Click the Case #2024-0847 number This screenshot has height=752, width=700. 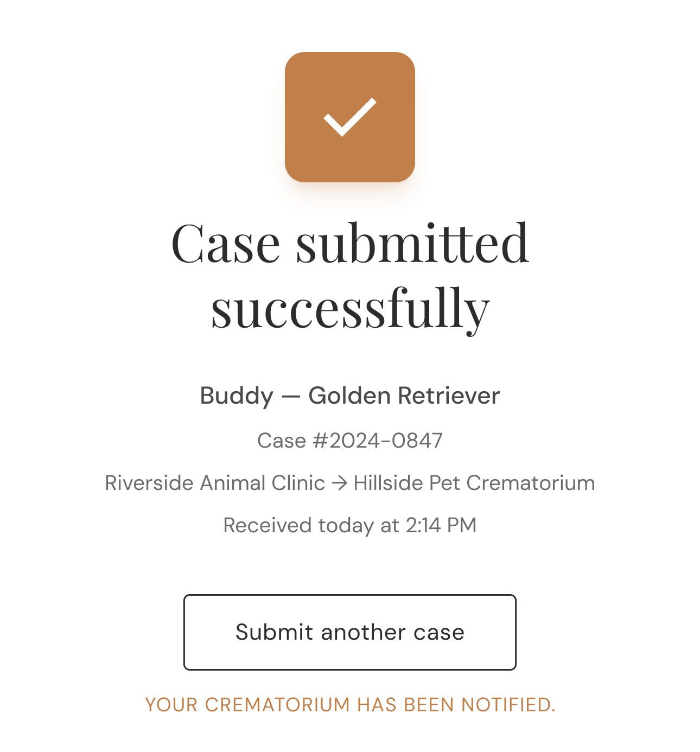[x=350, y=441]
